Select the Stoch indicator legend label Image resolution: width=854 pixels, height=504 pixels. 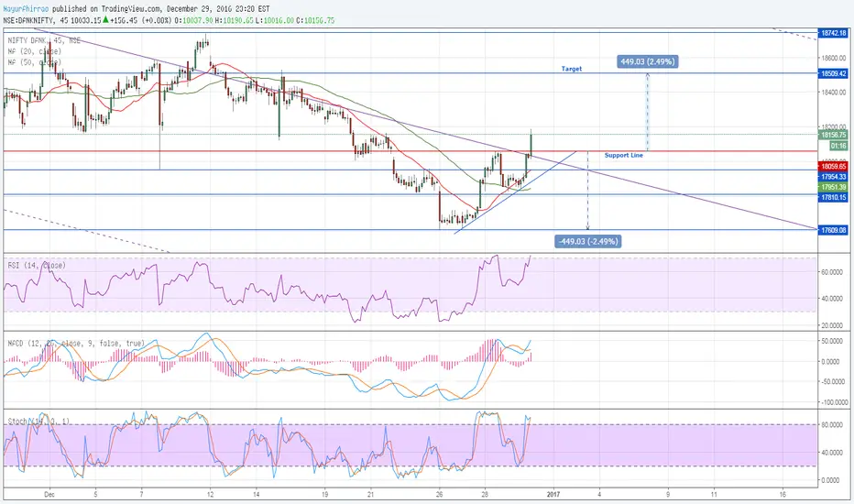coord(38,422)
